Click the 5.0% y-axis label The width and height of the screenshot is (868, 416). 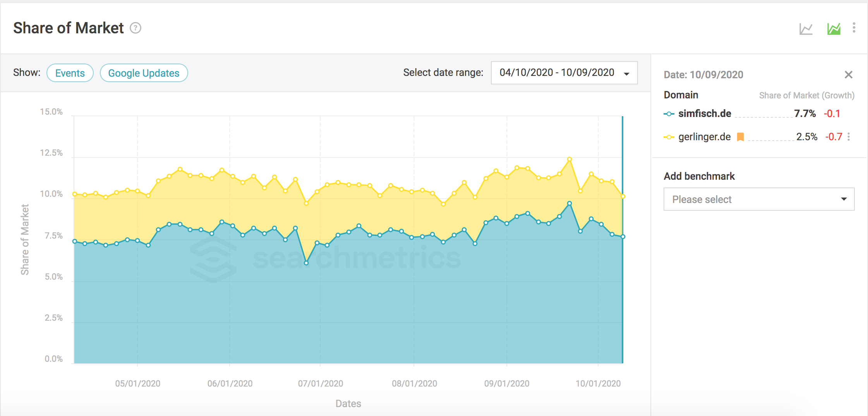[53, 277]
